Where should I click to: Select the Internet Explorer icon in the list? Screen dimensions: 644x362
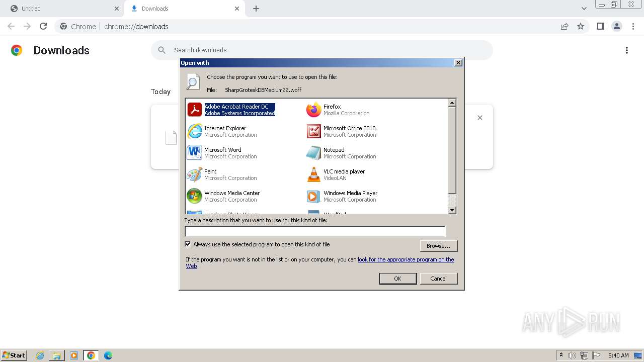tap(194, 131)
